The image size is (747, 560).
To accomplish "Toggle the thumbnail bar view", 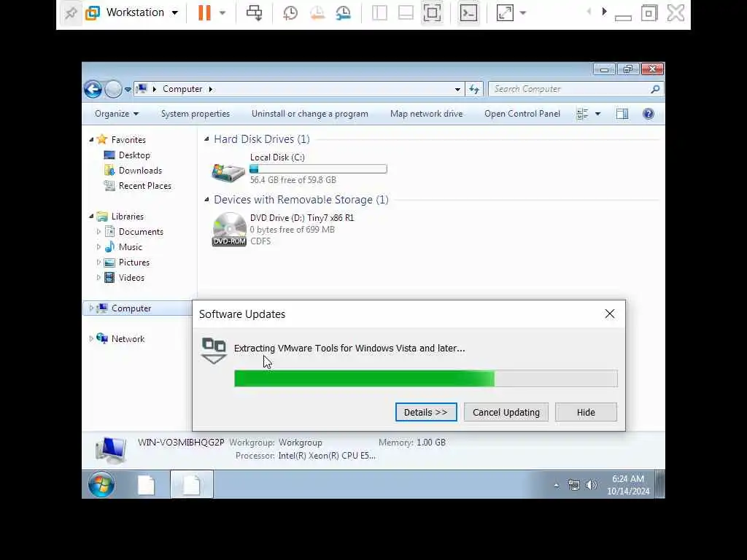I will click(406, 13).
